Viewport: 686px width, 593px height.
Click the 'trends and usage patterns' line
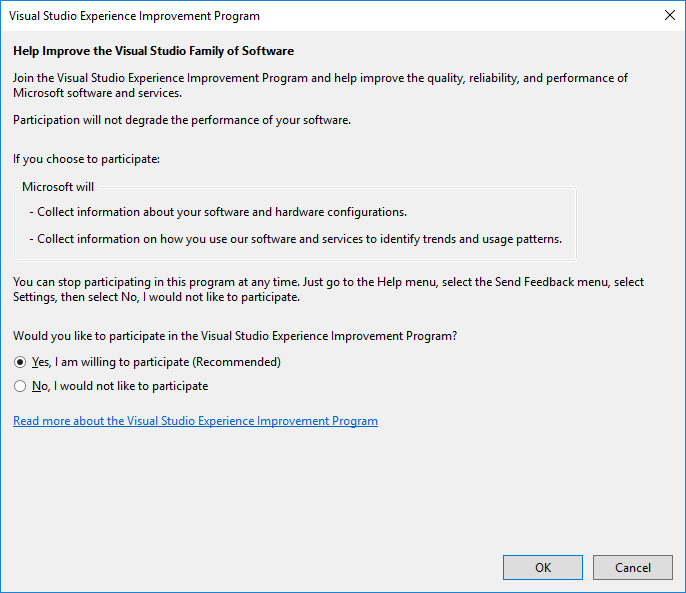pos(295,239)
